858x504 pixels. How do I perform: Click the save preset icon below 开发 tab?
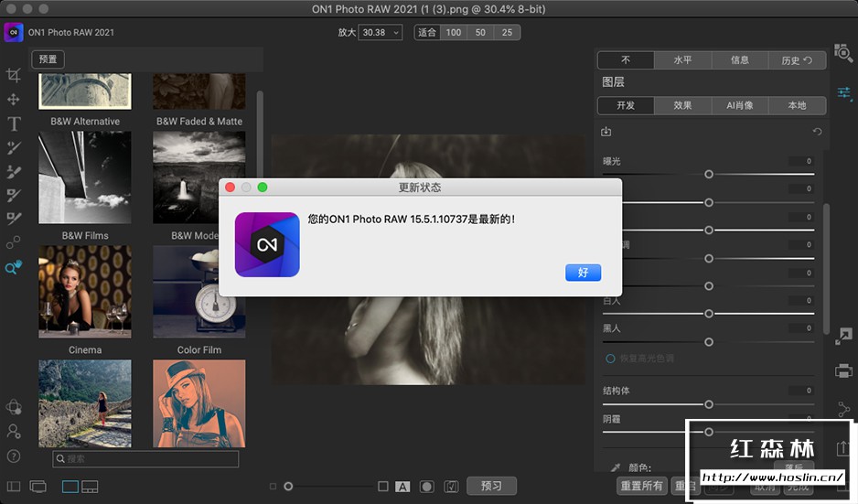pyautogui.click(x=606, y=132)
